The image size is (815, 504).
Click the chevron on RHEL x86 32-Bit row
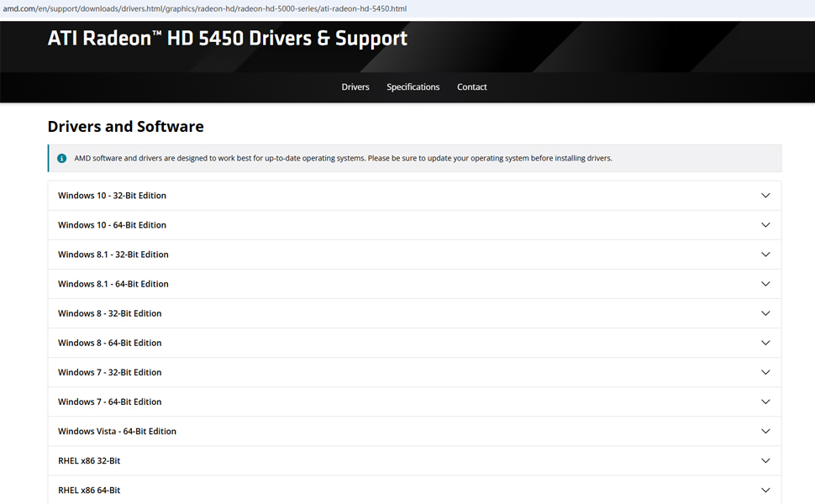point(765,460)
